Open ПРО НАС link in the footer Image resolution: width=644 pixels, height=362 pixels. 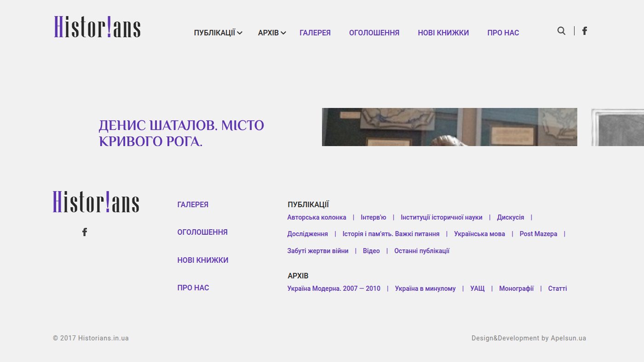coord(193,288)
